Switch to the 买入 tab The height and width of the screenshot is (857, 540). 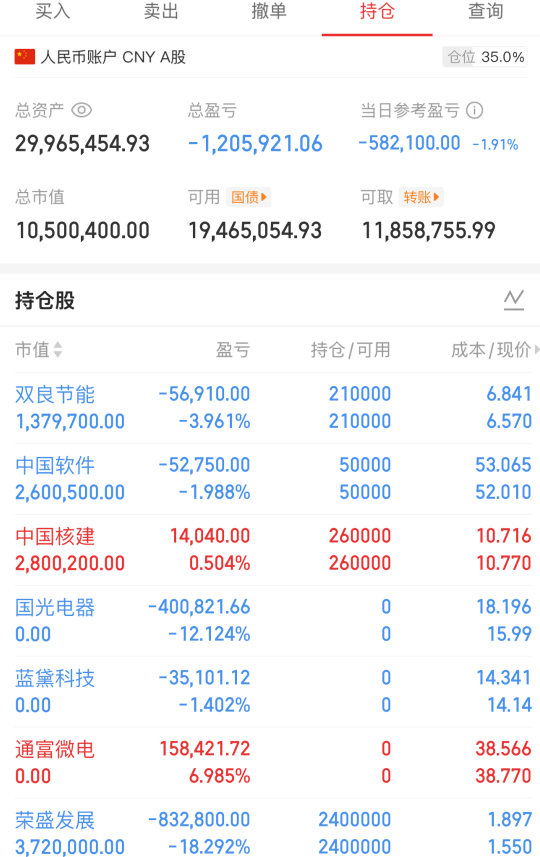pos(52,11)
